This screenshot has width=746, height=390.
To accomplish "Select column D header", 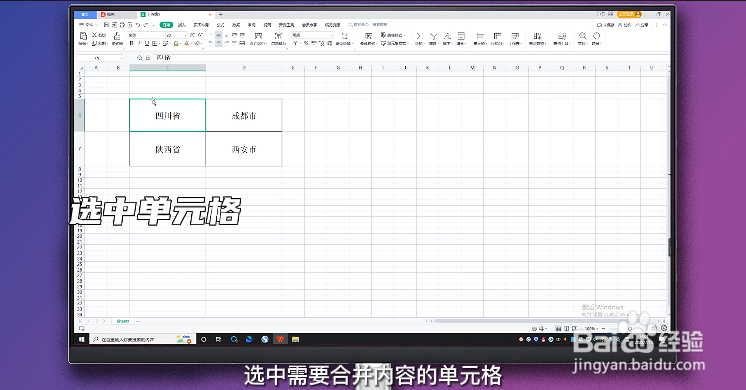I will tap(244, 68).
